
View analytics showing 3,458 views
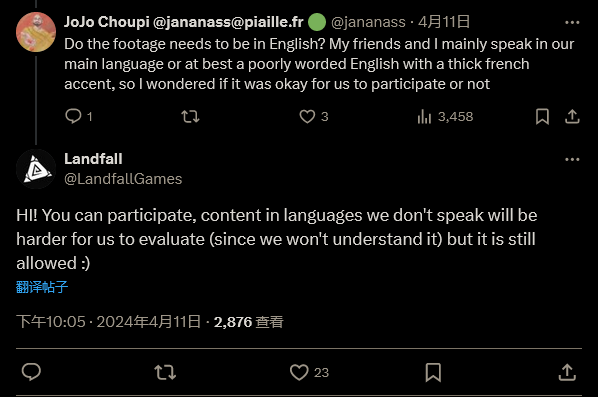pos(445,116)
